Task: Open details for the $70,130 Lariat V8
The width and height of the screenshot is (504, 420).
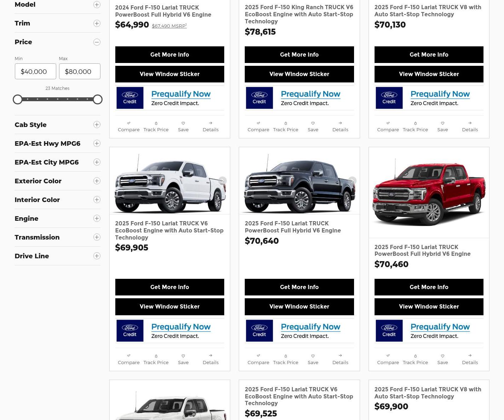Action: coord(470,127)
